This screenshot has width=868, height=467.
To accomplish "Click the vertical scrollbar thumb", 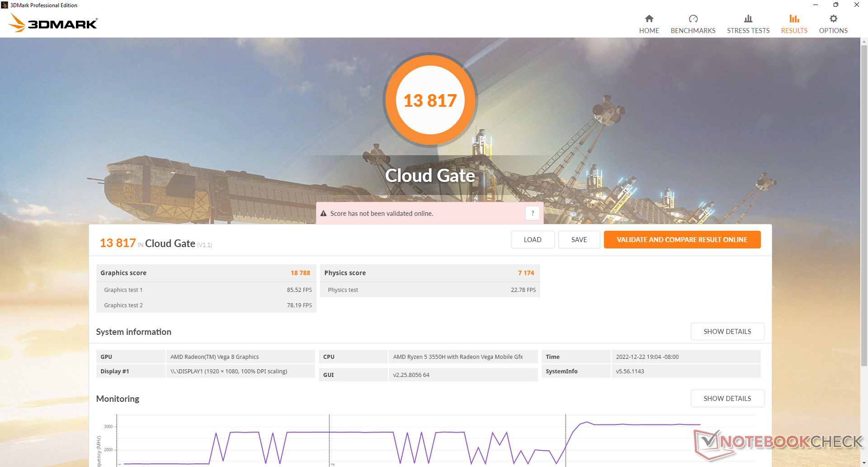I will 864,204.
